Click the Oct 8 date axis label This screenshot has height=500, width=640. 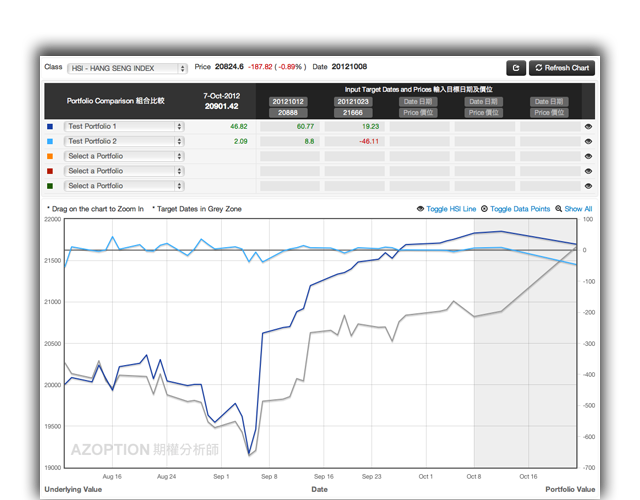point(474,476)
